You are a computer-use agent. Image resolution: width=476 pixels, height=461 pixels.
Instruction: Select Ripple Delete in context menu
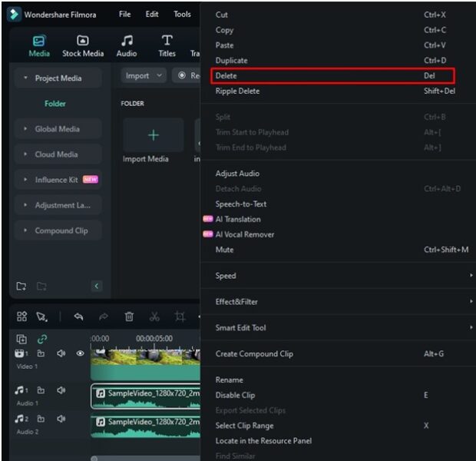click(x=237, y=91)
